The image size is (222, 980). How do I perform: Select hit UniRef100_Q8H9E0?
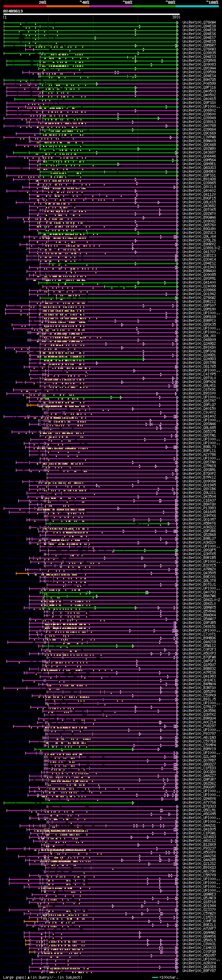pyautogui.click(x=199, y=172)
